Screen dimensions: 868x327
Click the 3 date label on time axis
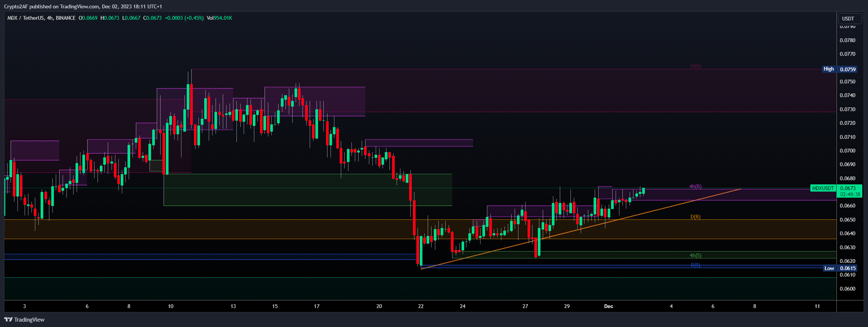click(25, 306)
